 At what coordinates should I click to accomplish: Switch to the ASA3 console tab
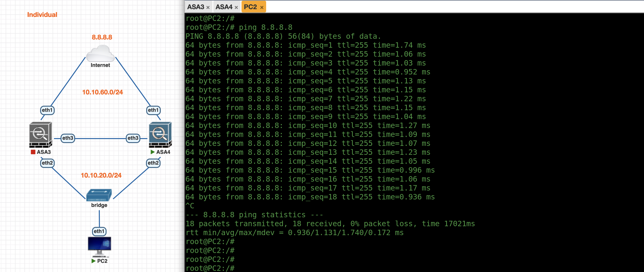click(x=195, y=7)
